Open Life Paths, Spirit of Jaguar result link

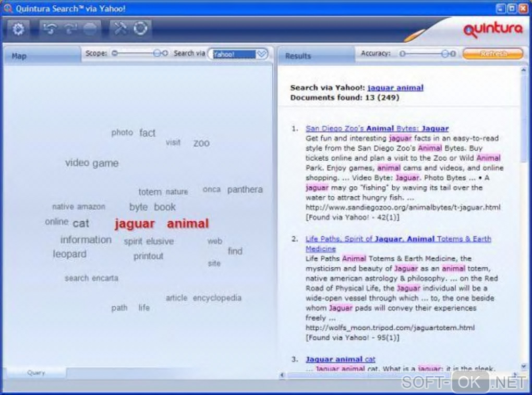tap(398, 244)
